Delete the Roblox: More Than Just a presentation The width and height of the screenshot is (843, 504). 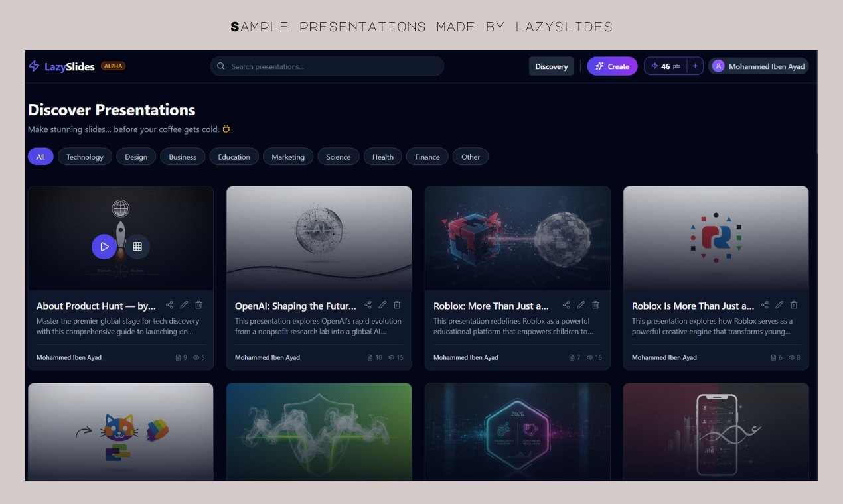click(x=595, y=304)
